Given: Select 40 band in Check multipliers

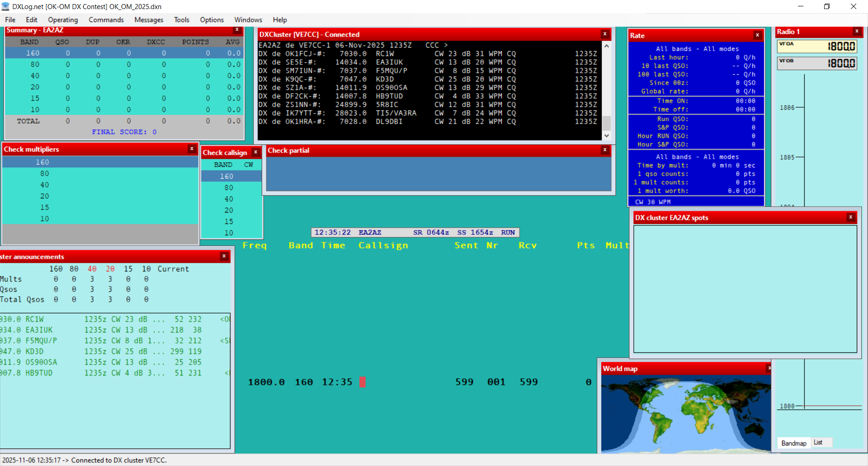Looking at the screenshot, I should tap(44, 185).
